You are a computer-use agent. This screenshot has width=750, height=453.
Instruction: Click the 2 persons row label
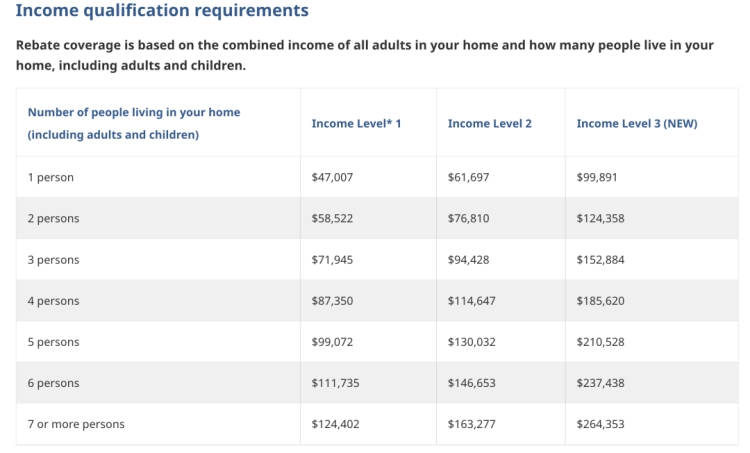pyautogui.click(x=53, y=219)
